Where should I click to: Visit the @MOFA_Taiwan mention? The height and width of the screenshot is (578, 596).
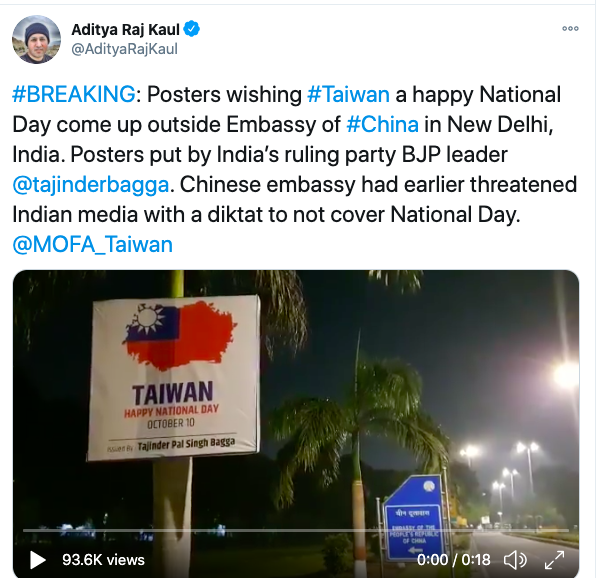coord(92,244)
